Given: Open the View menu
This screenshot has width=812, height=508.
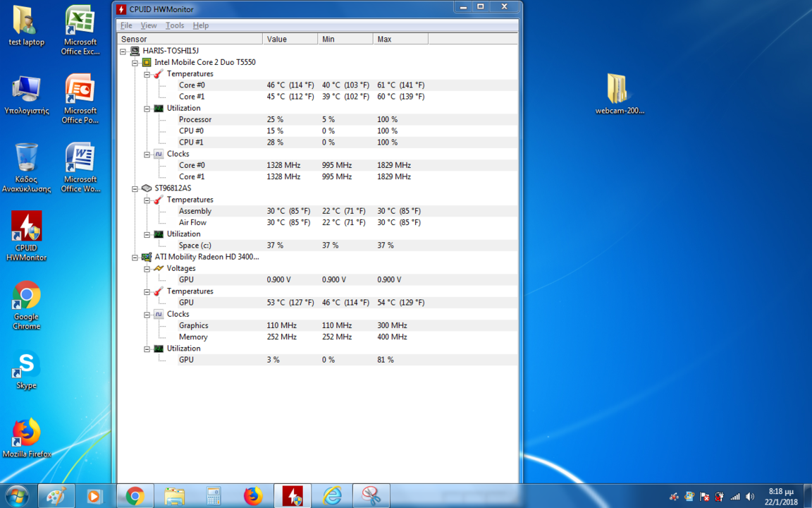Looking at the screenshot, I should [149, 25].
